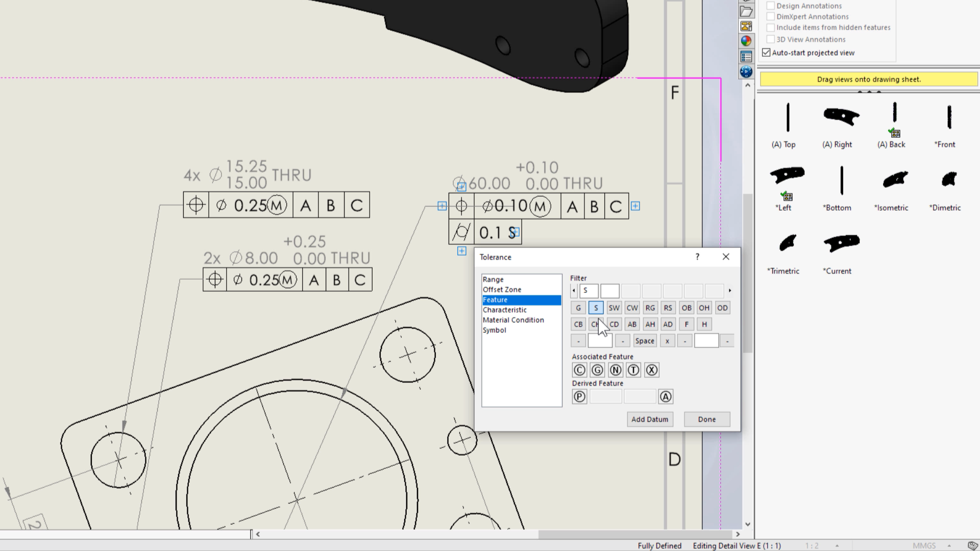Image resolution: width=980 pixels, height=551 pixels.
Task: Open the Appearances color-sphere tab
Action: click(x=746, y=41)
